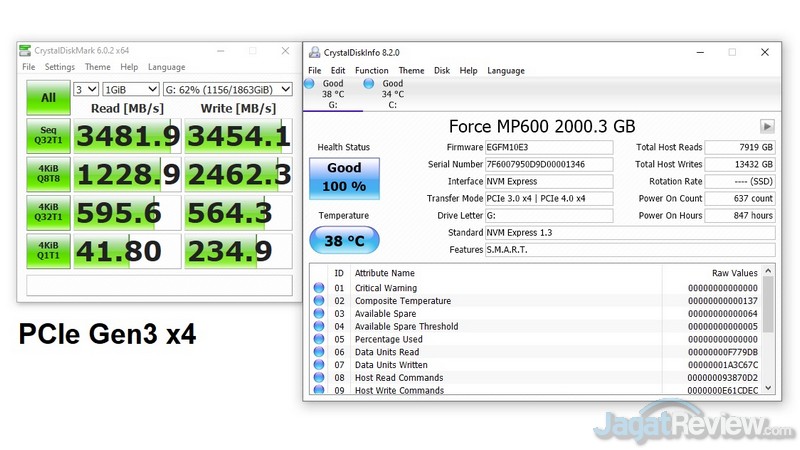The image size is (800, 450).
Task: Run all benchmarks with All button
Action: coord(48,97)
